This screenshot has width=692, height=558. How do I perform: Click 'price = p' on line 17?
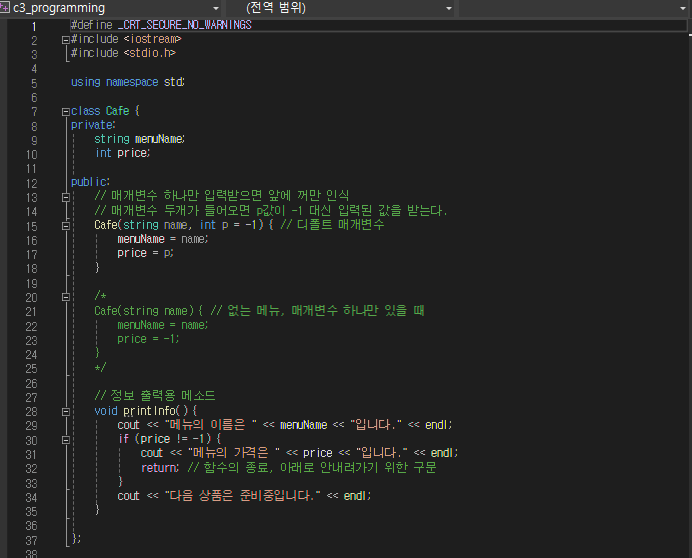[x=145, y=253]
